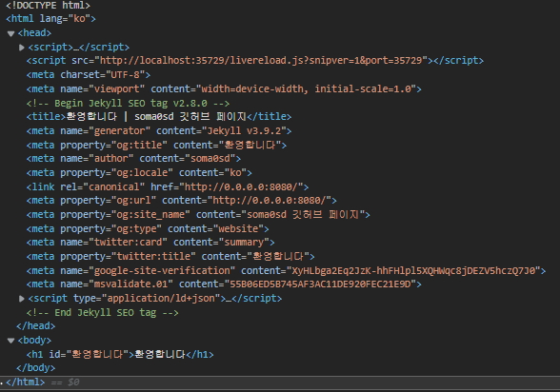Select the google-site-verification meta row

(286, 271)
